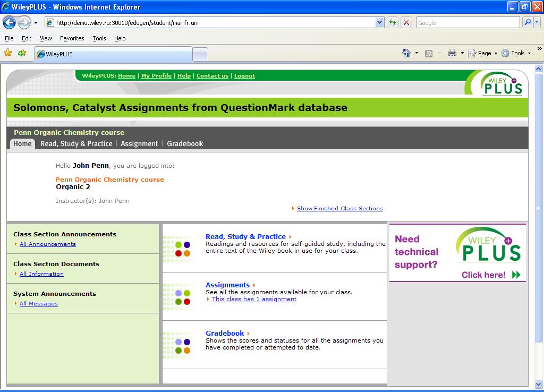Open This class has 1 assignment link

point(254,299)
